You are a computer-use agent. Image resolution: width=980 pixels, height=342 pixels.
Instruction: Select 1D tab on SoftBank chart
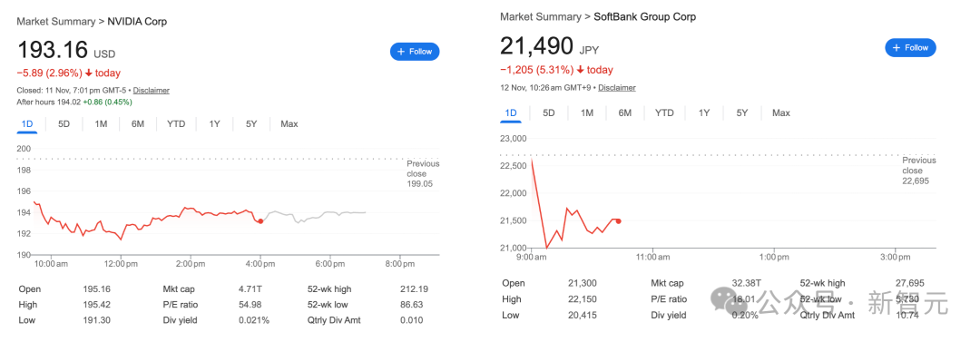511,113
